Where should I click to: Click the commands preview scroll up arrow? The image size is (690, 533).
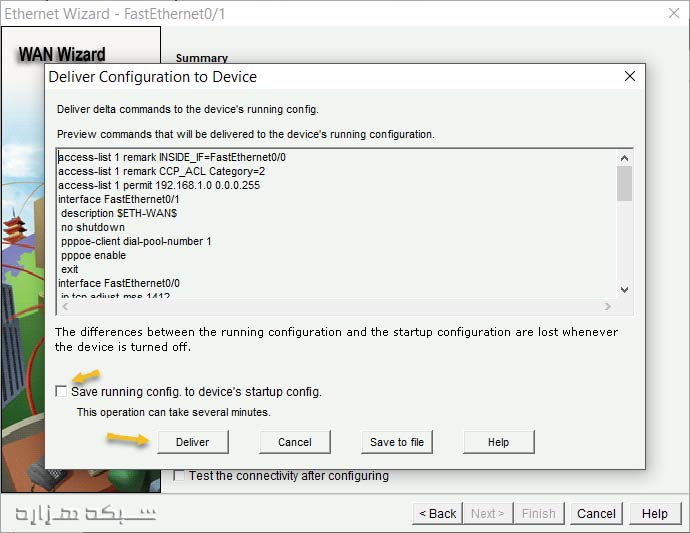click(x=624, y=158)
